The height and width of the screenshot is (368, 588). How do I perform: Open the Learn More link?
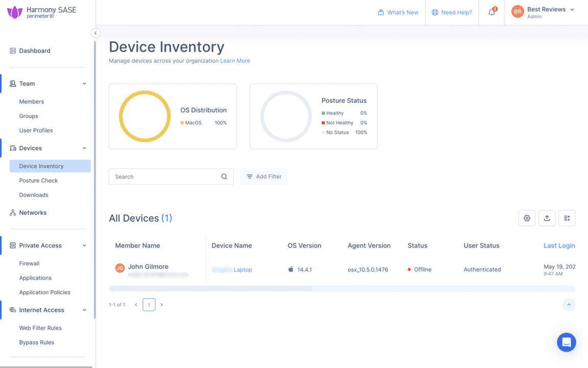click(235, 60)
